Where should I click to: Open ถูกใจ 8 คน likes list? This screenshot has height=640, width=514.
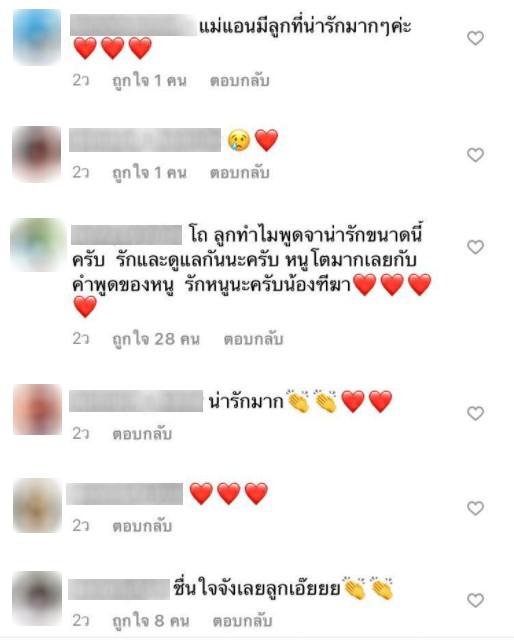click(151, 621)
